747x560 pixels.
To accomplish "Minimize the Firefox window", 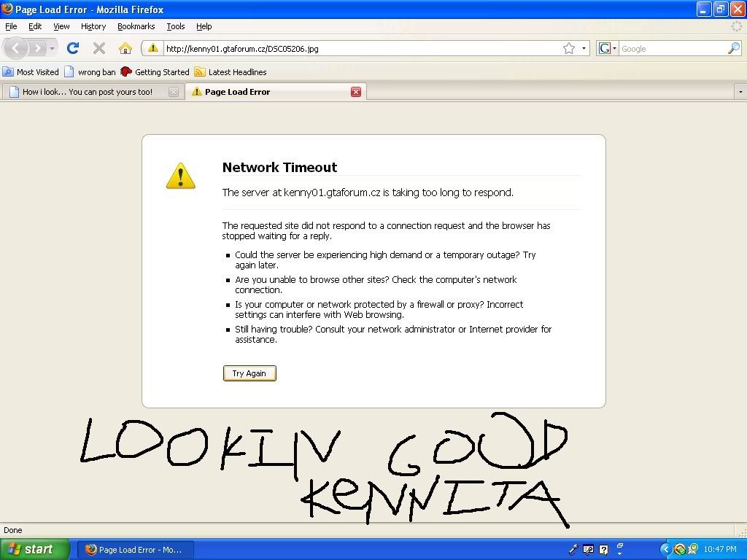I will [704, 9].
